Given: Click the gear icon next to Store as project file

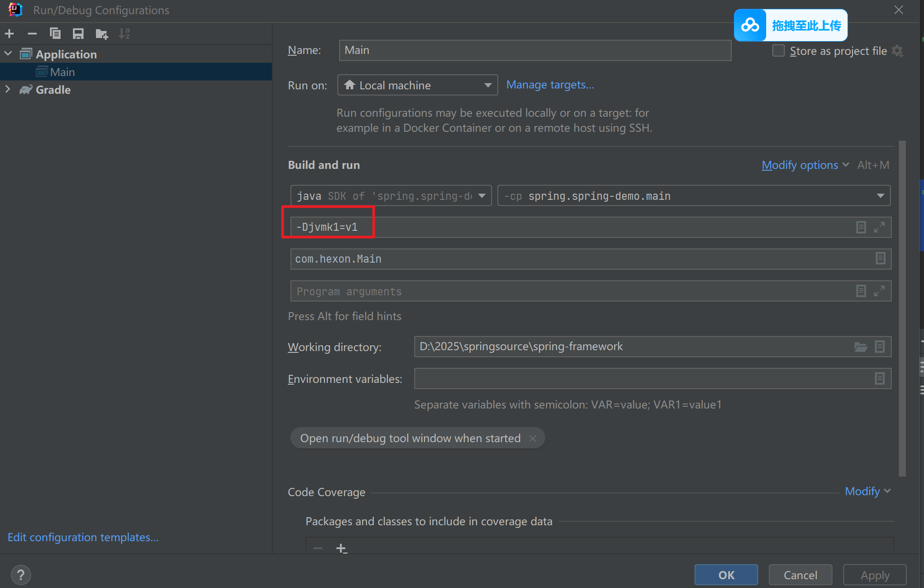Looking at the screenshot, I should coord(897,51).
